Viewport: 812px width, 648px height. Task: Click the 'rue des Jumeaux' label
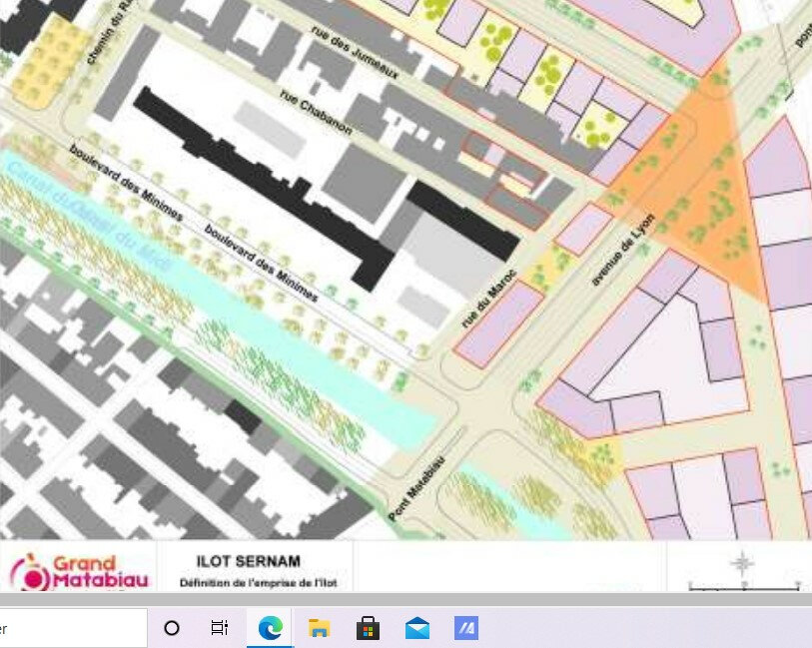point(356,52)
